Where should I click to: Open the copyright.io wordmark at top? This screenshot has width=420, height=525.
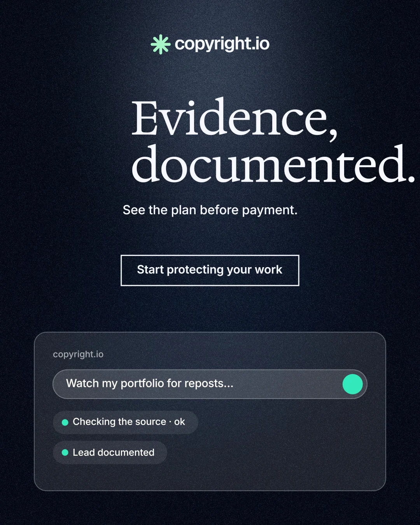coord(222,44)
